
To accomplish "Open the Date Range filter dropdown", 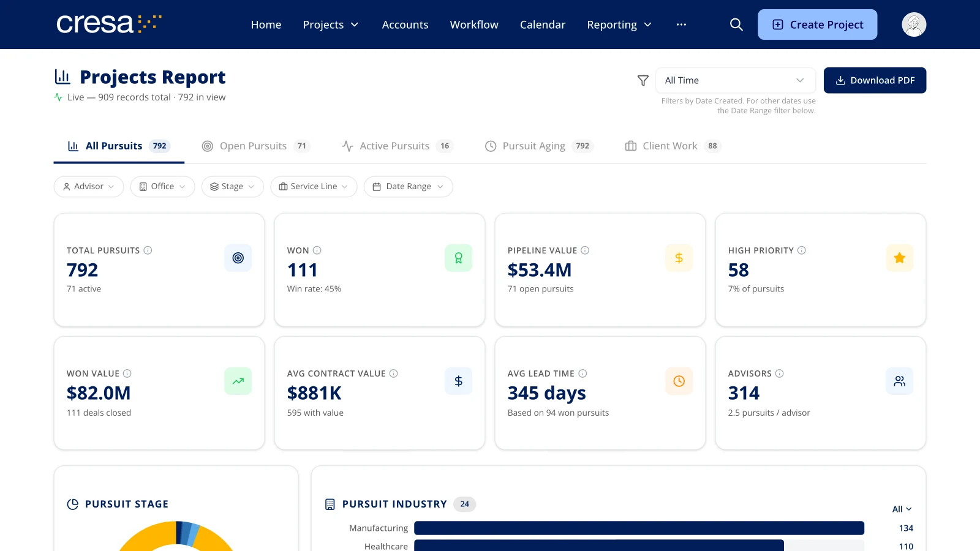I will click(409, 187).
